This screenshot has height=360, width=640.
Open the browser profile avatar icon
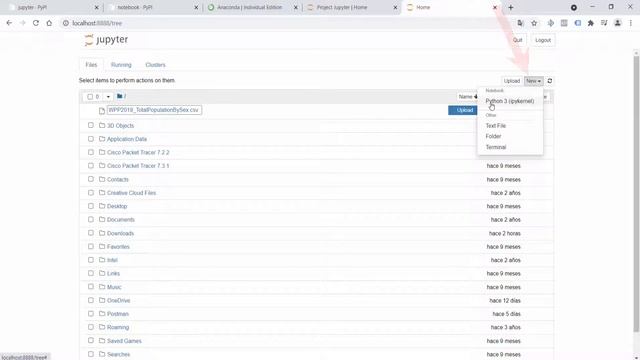(x=618, y=23)
